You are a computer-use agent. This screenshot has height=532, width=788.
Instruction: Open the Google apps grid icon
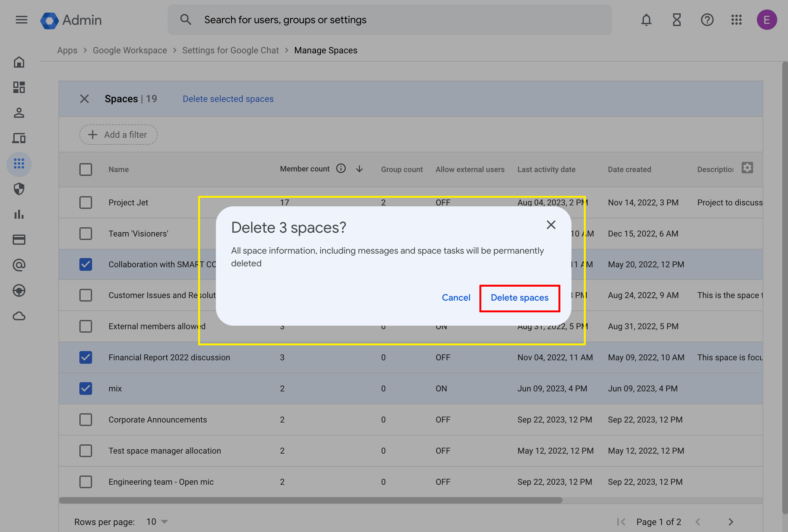(x=737, y=20)
